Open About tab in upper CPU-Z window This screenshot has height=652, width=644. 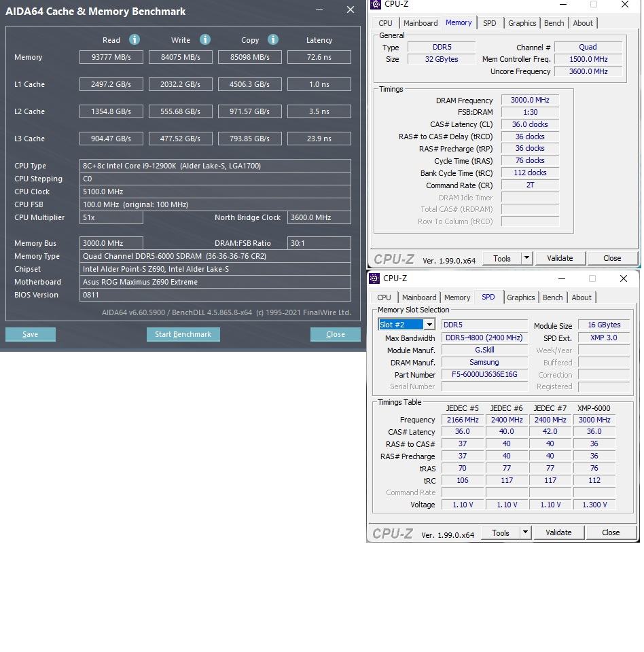tap(583, 23)
